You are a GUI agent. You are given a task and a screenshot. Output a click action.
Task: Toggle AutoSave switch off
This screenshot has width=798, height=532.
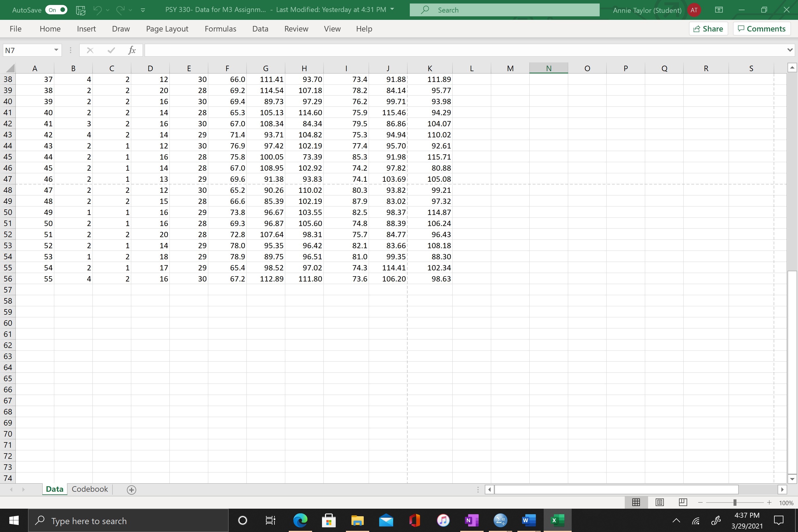tap(56, 10)
